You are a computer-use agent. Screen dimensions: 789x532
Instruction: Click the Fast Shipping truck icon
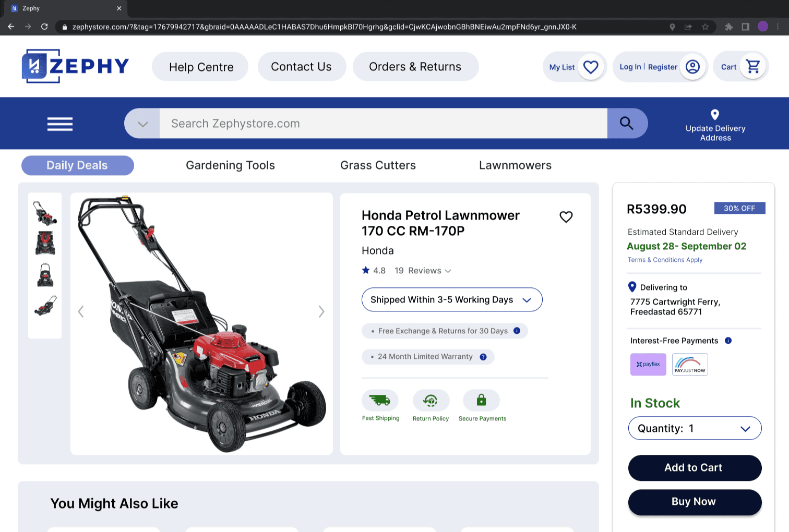(x=380, y=400)
